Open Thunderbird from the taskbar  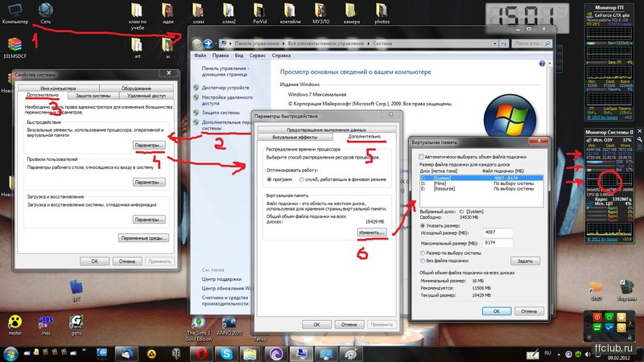(126, 354)
